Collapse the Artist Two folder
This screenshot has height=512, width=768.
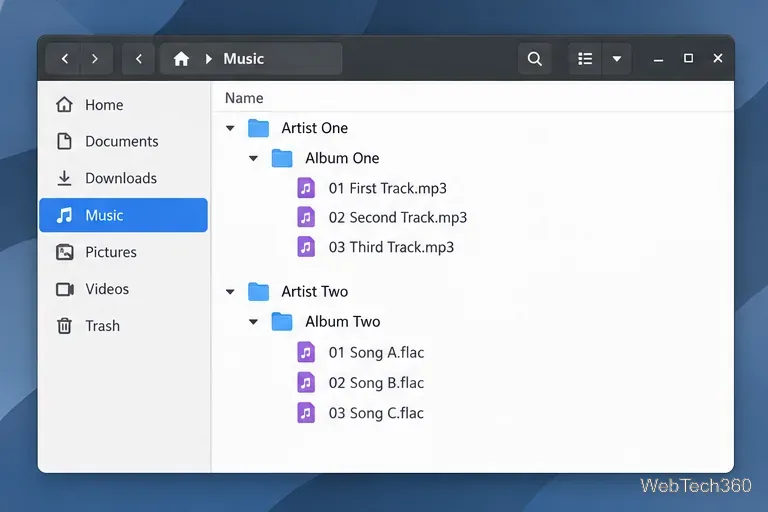[230, 292]
